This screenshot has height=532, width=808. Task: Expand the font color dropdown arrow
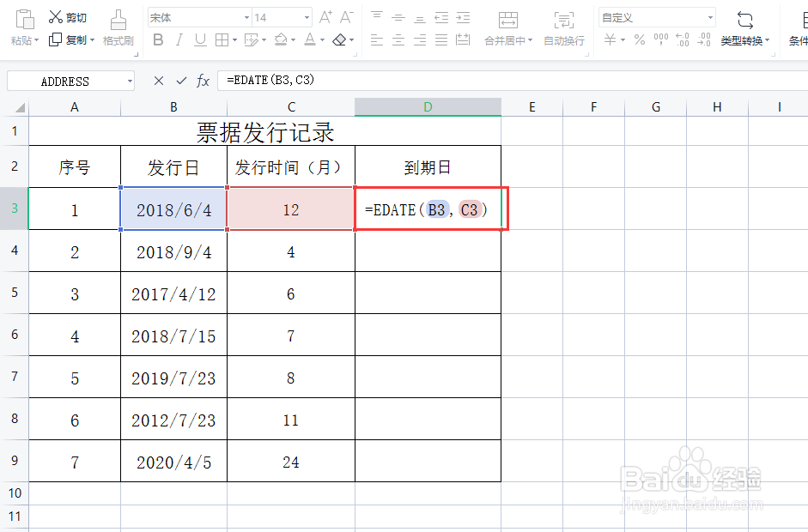pos(322,40)
